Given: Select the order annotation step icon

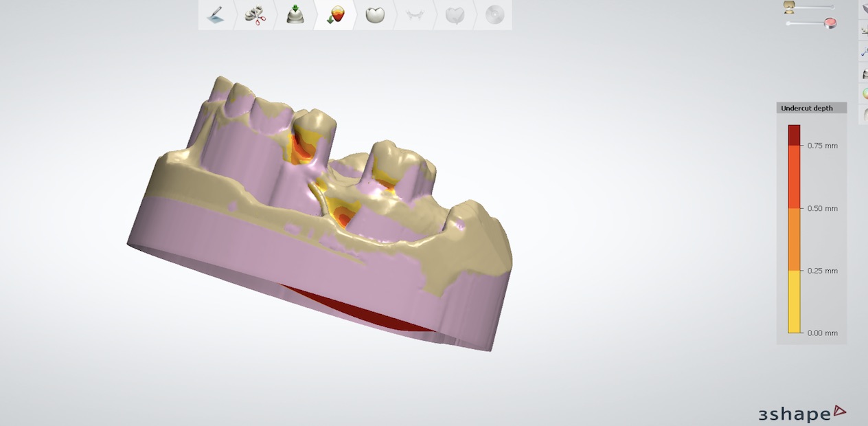Looking at the screenshot, I should 214,14.
